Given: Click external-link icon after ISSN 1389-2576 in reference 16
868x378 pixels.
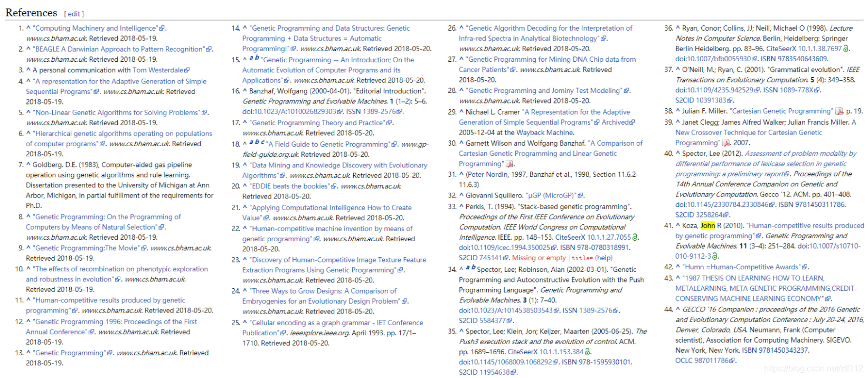Looking at the screenshot, I should [400, 112].
